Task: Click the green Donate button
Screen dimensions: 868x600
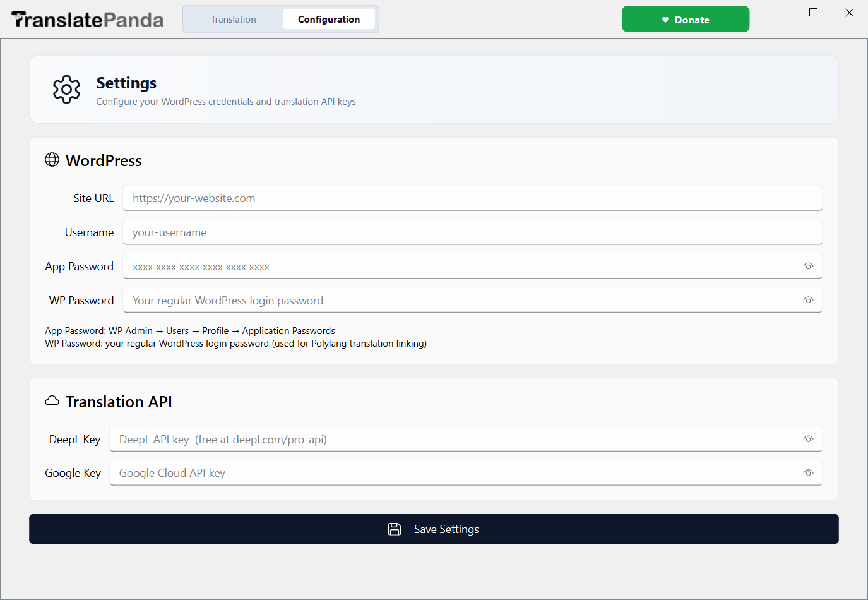Action: point(686,20)
